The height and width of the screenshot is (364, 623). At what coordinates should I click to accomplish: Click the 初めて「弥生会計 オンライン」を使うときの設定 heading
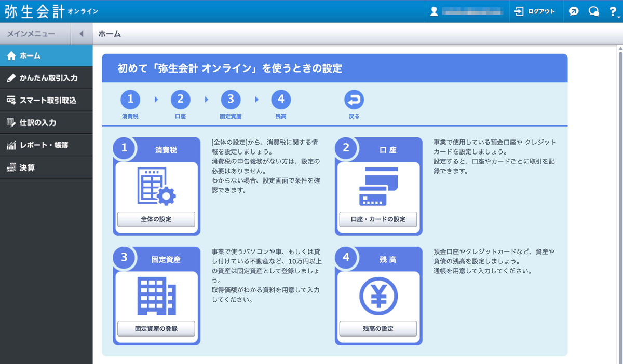pos(230,68)
